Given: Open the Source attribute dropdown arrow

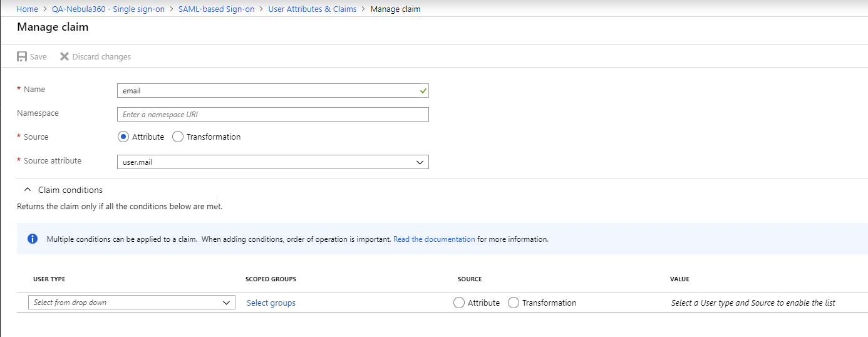Looking at the screenshot, I should 420,162.
